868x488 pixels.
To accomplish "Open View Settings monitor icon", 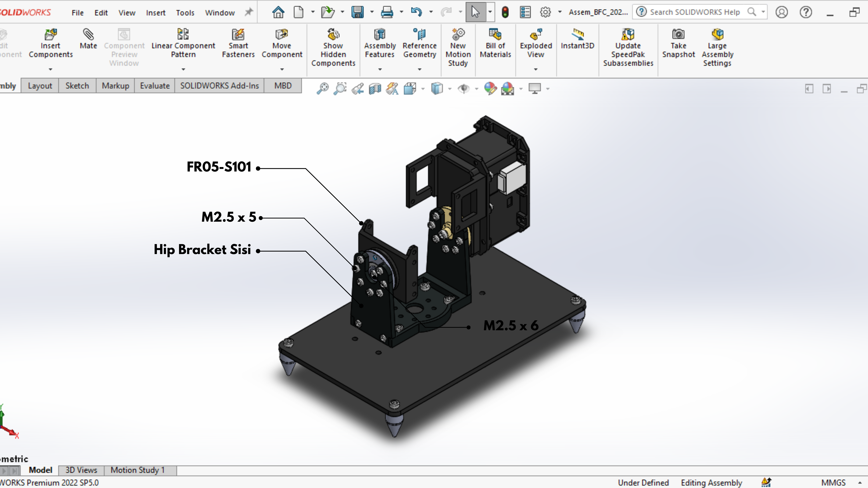I will [535, 89].
